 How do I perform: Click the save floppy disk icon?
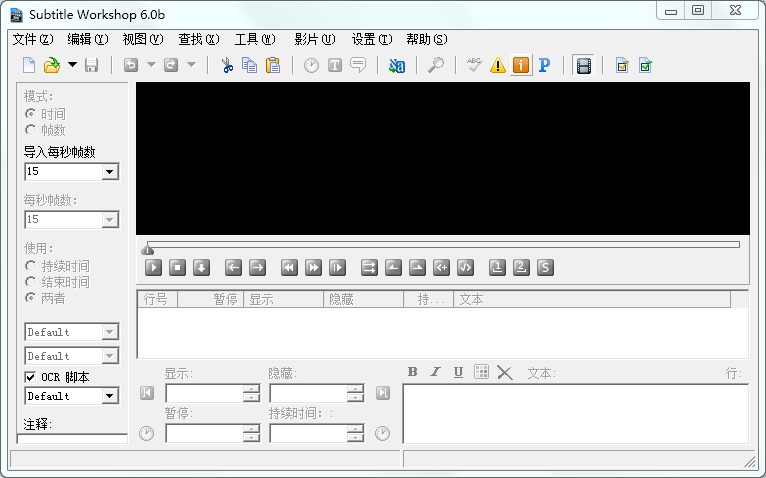(x=91, y=66)
